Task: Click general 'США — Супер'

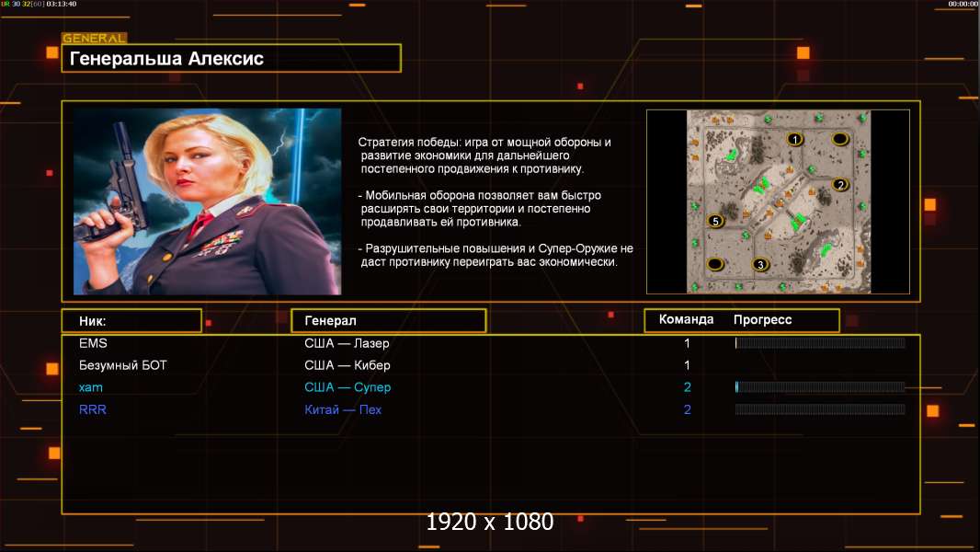Action: tap(348, 387)
